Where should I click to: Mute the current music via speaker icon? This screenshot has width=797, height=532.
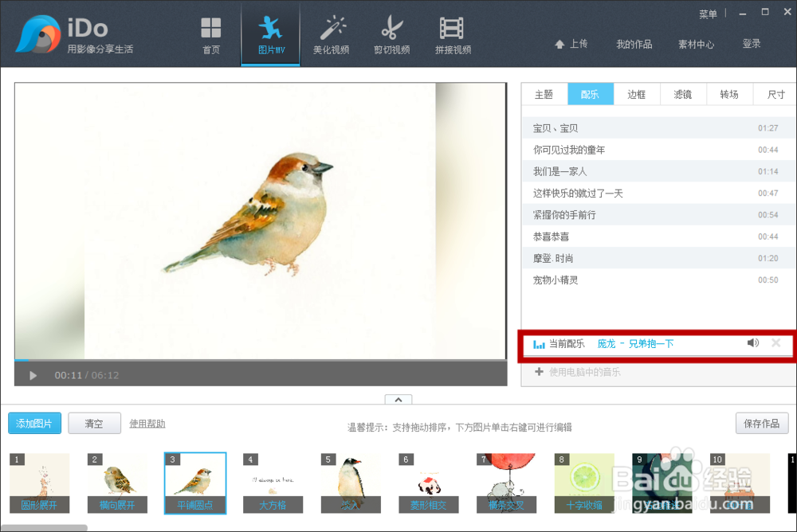tap(753, 343)
